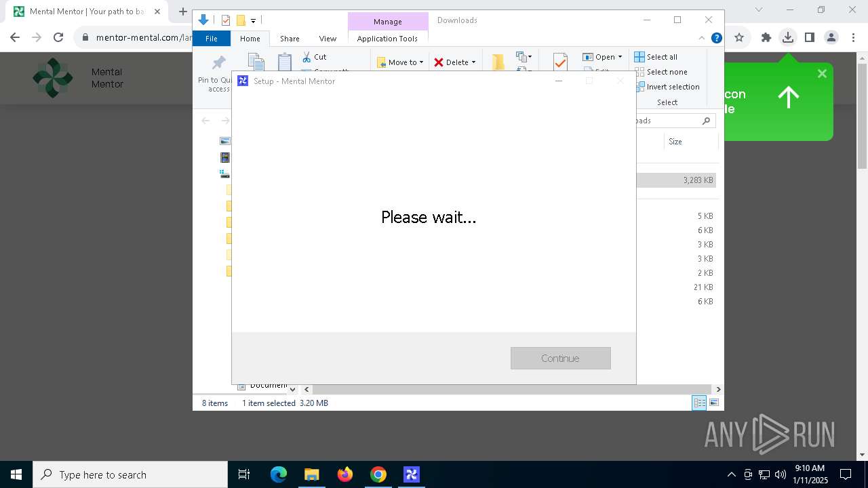
Task: Launch Microsoft Edge from the taskbar
Action: (279, 474)
